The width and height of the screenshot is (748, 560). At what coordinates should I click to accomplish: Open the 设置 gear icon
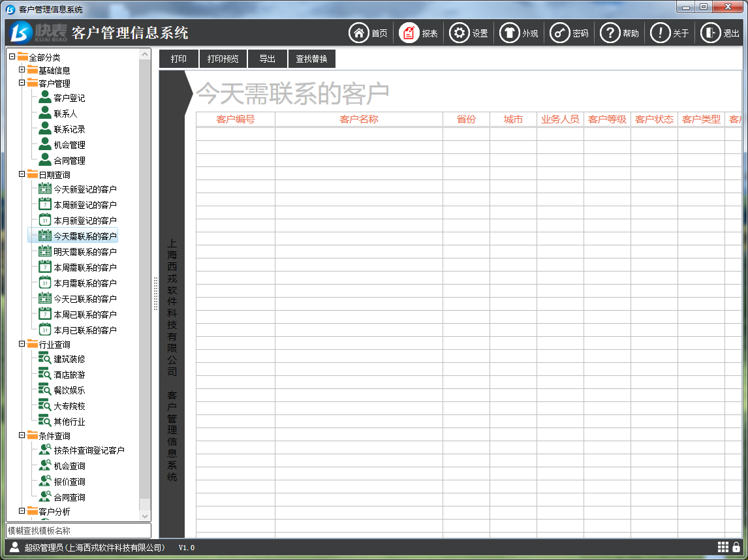460,33
